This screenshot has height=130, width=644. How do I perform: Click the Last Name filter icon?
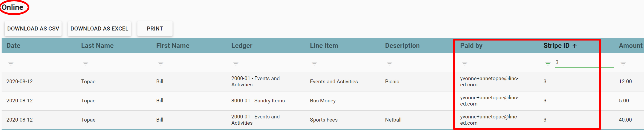[x=86, y=63]
